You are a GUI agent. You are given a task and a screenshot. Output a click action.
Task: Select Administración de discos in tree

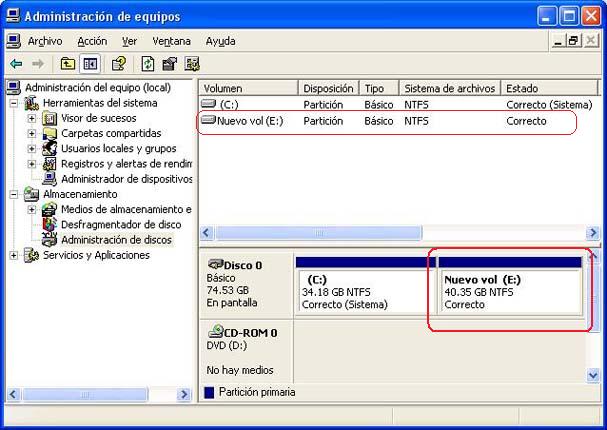coord(116,240)
